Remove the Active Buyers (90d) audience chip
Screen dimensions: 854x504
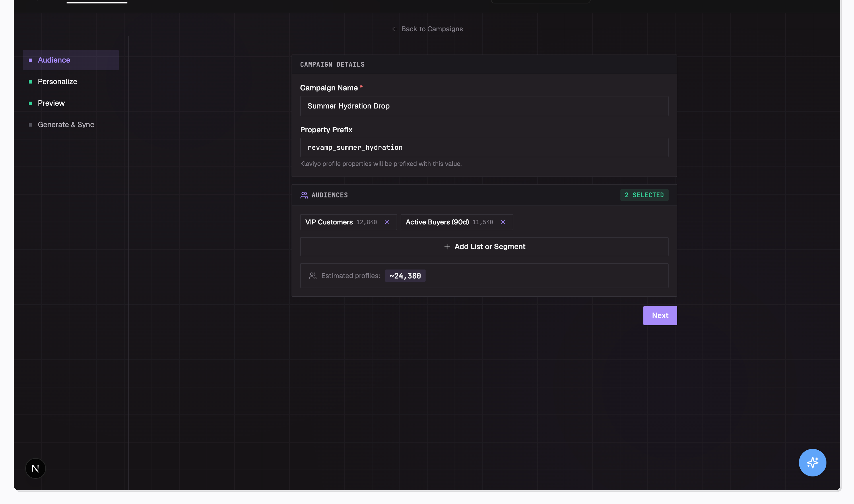[503, 222]
